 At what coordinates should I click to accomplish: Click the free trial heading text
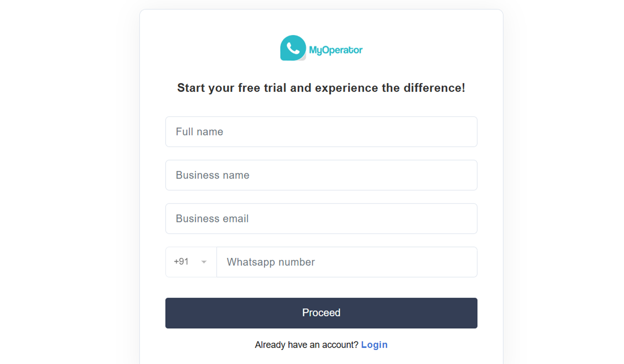pos(321,88)
